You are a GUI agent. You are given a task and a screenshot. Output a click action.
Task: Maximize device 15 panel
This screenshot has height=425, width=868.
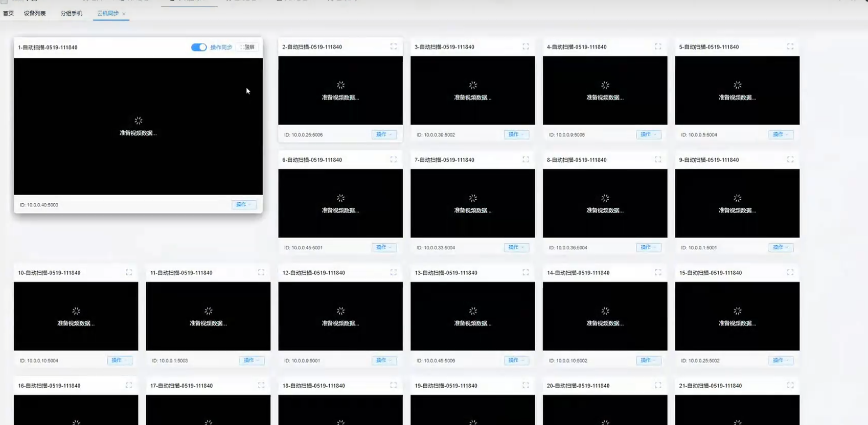click(x=790, y=272)
